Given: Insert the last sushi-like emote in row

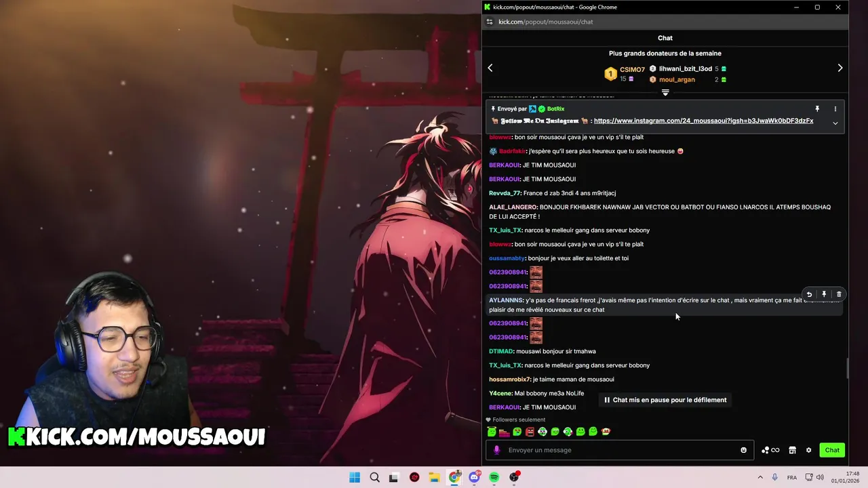Looking at the screenshot, I should [x=606, y=432].
